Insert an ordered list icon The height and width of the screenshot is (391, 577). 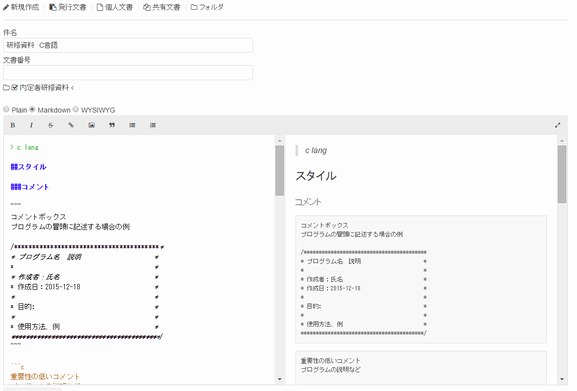153,125
